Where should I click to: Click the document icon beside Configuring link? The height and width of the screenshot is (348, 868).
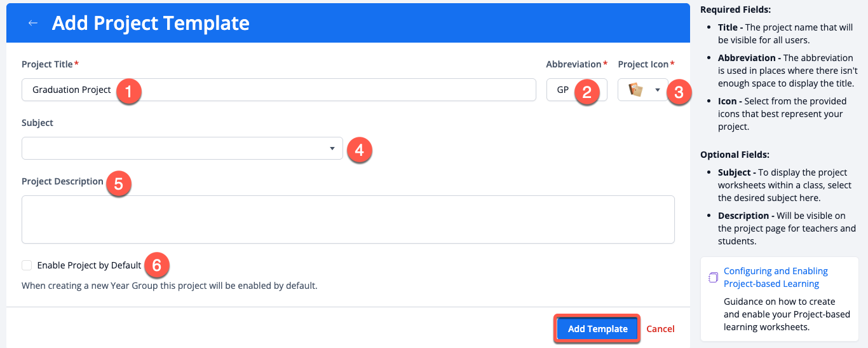coord(714,277)
